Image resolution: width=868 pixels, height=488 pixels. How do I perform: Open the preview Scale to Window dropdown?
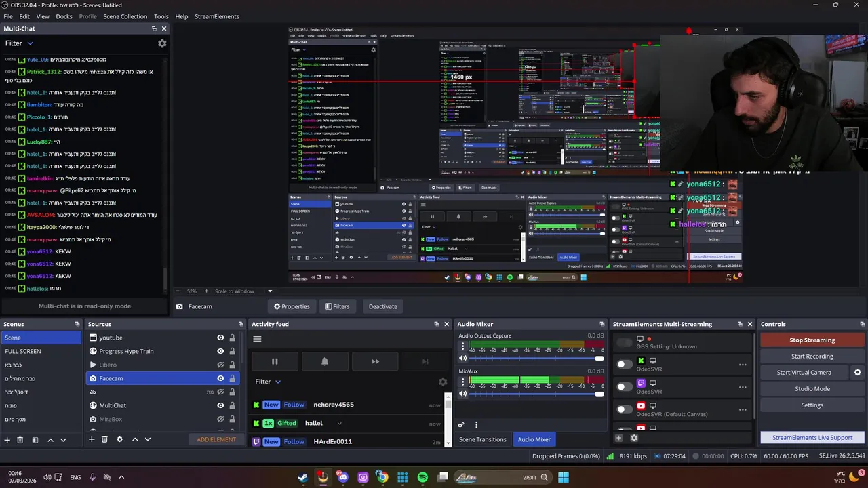(x=270, y=291)
